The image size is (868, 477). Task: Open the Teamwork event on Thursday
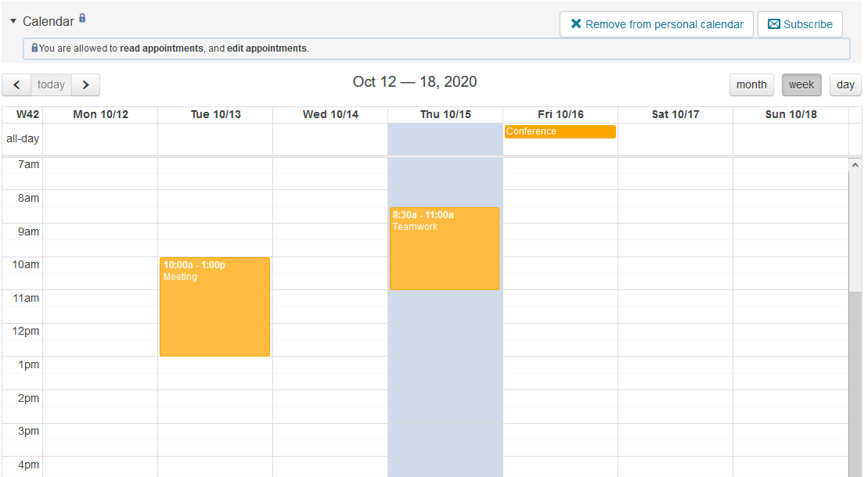(x=444, y=249)
